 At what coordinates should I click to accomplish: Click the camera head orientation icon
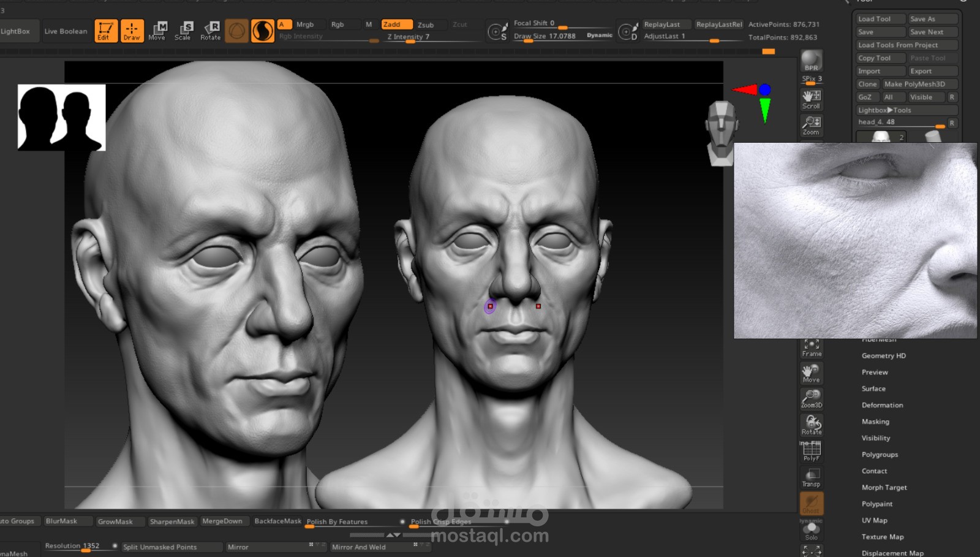[721, 134]
